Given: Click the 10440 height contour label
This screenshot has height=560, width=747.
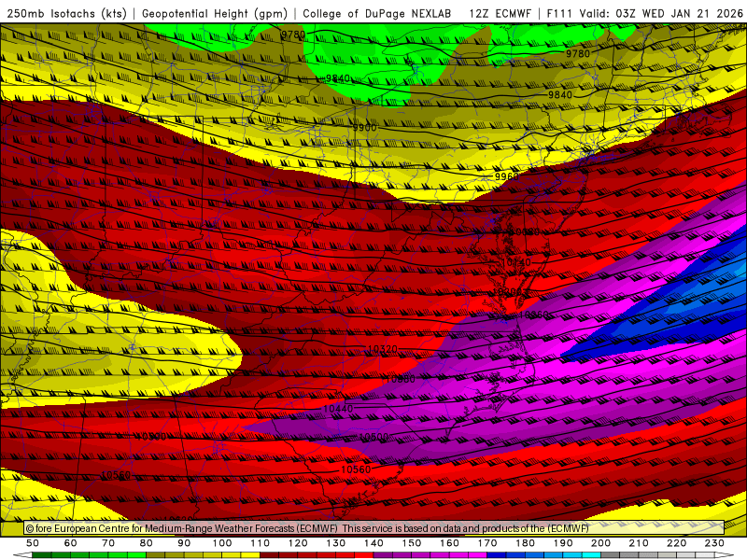Looking at the screenshot, I should pyautogui.click(x=338, y=409).
